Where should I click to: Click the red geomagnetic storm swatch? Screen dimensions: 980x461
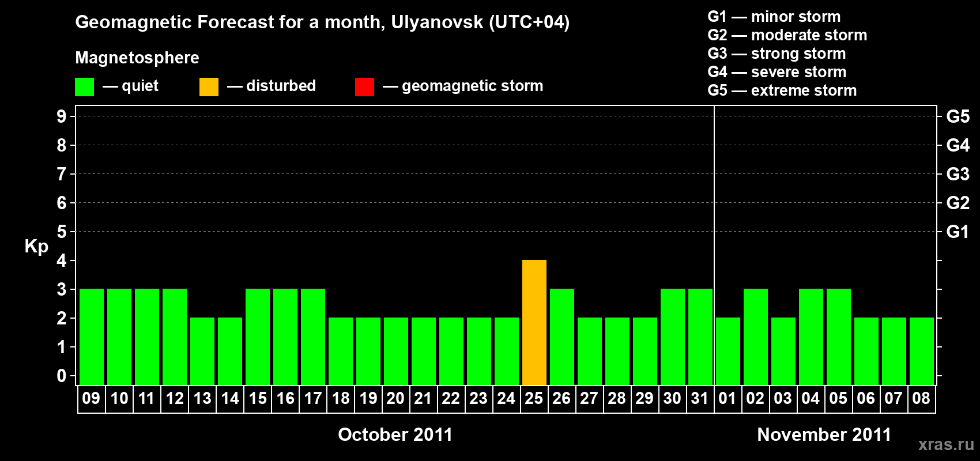[x=364, y=87]
